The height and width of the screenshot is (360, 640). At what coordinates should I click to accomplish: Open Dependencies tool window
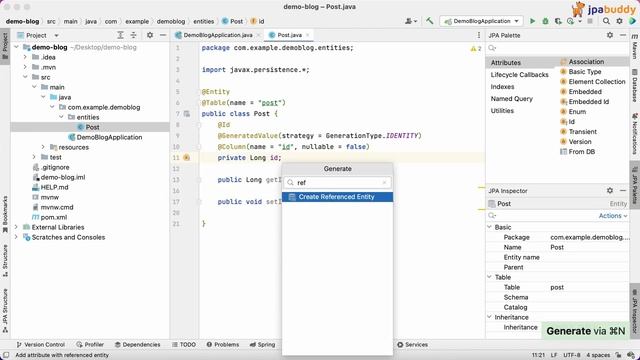(138, 344)
